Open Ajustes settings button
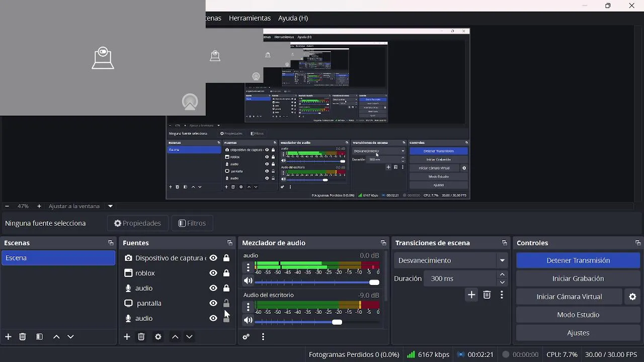644x362 pixels. [x=578, y=333]
